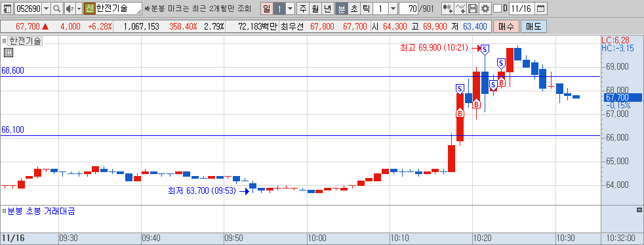This screenshot has height=245, width=644.
Task: Expand the minute interval dropdown arrow
Action: 393,9
